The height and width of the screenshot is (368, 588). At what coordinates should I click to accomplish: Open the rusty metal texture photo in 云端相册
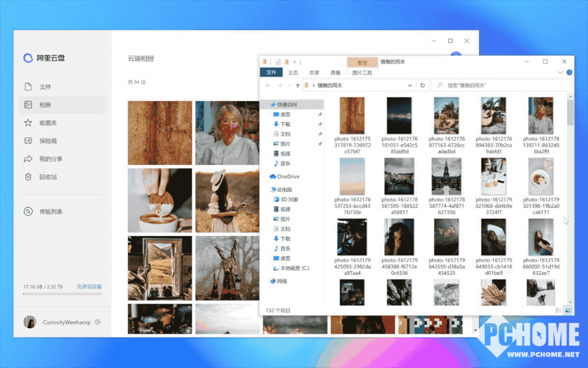[x=160, y=133]
